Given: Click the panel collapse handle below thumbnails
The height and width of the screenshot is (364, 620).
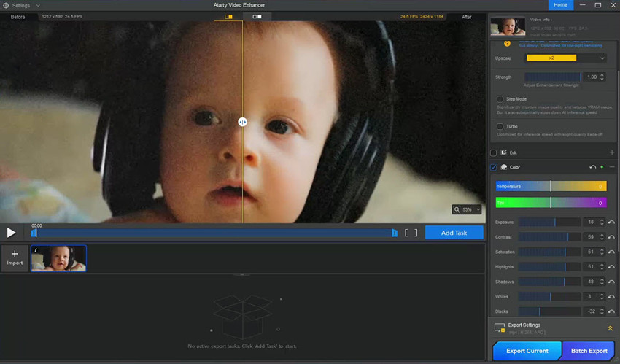Looking at the screenshot, I should click(x=242, y=274).
